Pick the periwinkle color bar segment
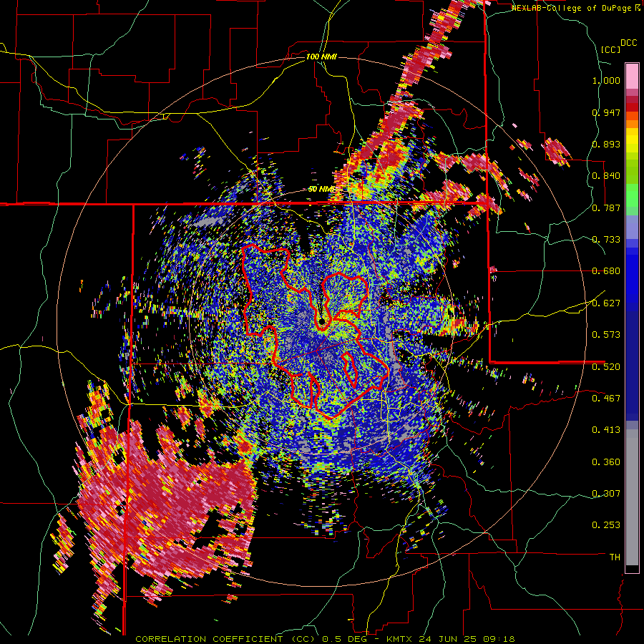This screenshot has width=644, height=644. click(x=632, y=227)
